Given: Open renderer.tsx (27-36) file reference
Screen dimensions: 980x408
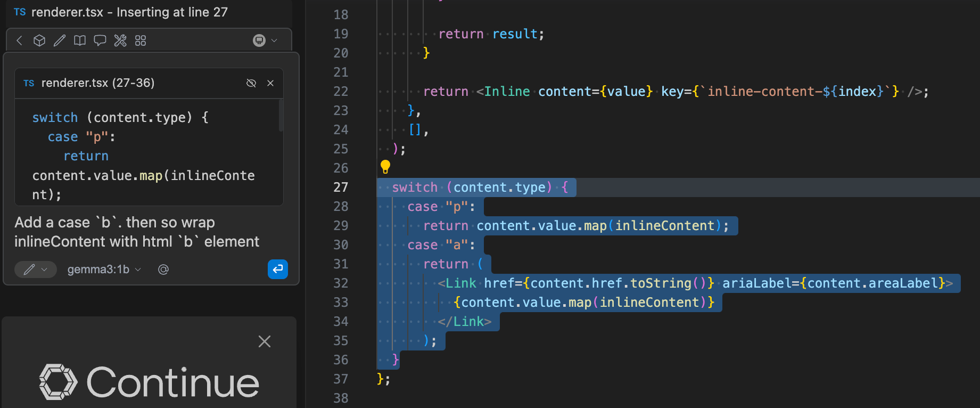Looking at the screenshot, I should [98, 83].
